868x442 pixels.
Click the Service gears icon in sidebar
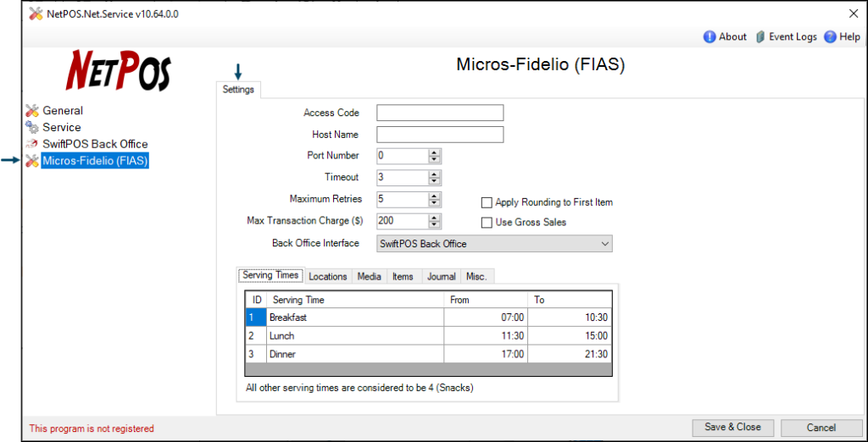(x=32, y=127)
